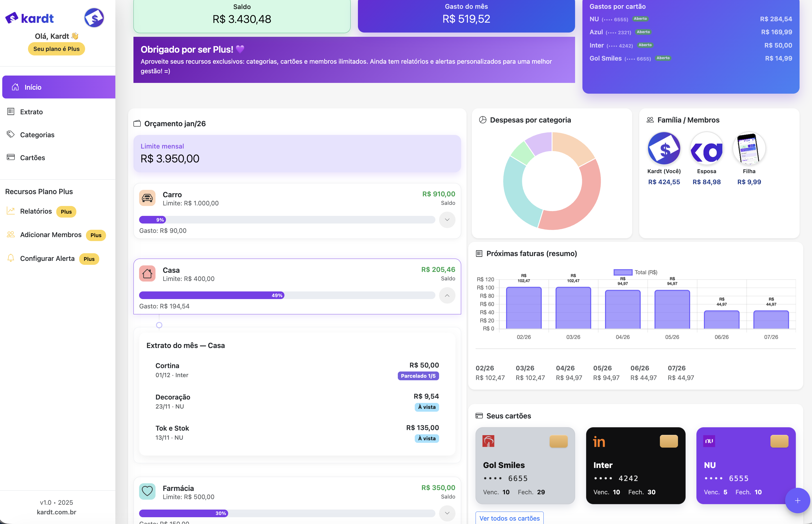Collapse the Casa budget statement
Screen dimensions: 812x524
(x=447, y=295)
